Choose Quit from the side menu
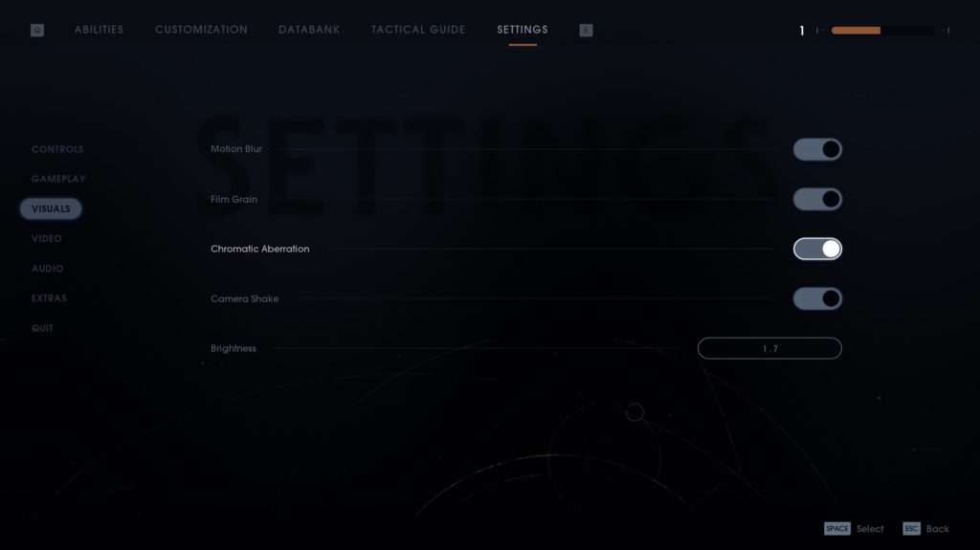 click(42, 328)
